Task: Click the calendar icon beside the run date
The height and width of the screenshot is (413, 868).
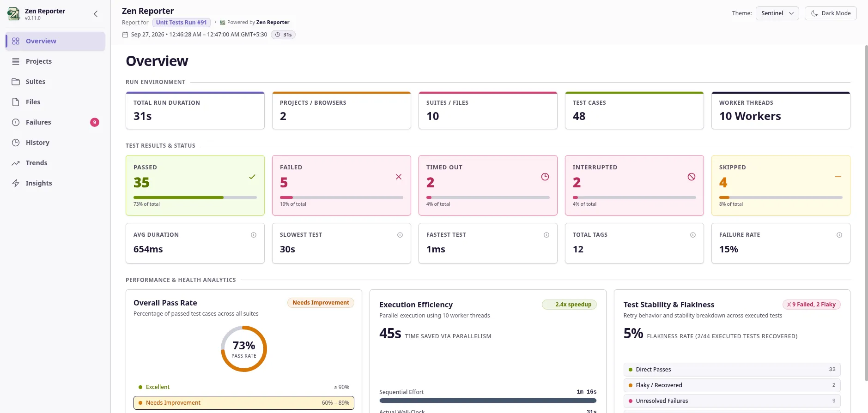Action: click(x=125, y=35)
